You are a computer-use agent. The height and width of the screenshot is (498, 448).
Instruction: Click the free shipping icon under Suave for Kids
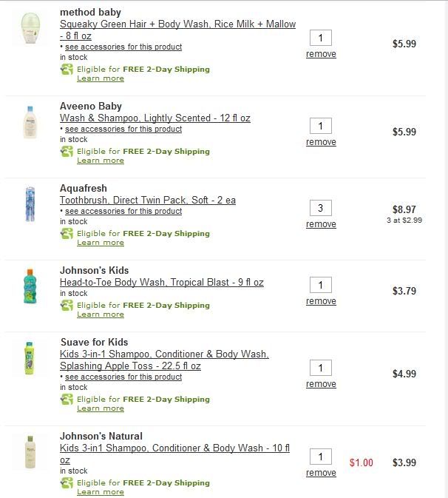click(67, 400)
